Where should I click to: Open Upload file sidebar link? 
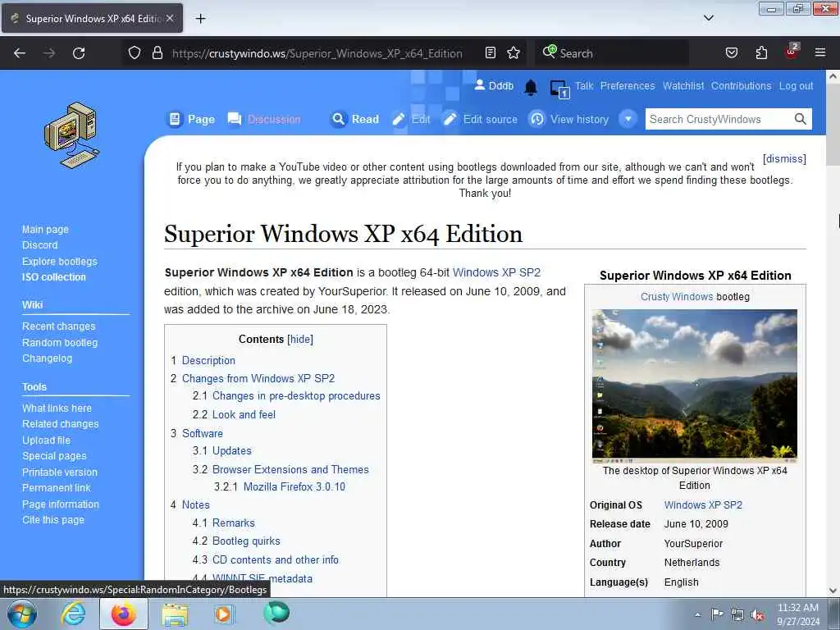[x=46, y=441]
